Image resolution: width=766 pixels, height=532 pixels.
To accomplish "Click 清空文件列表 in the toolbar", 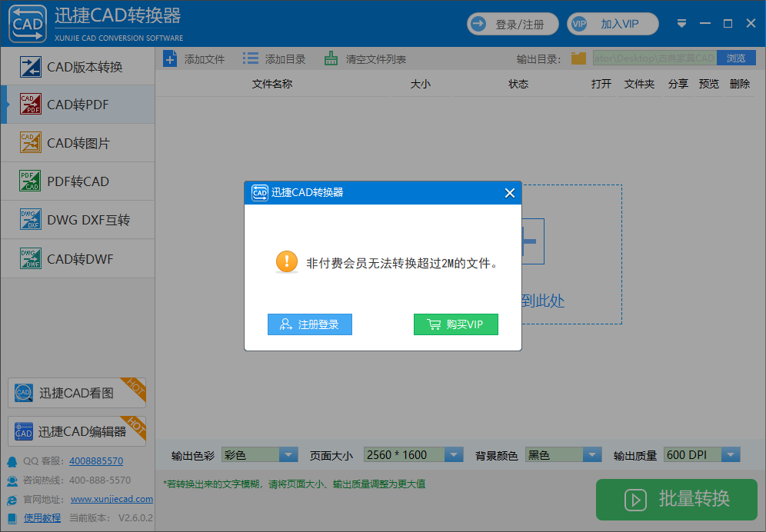I will click(x=365, y=59).
